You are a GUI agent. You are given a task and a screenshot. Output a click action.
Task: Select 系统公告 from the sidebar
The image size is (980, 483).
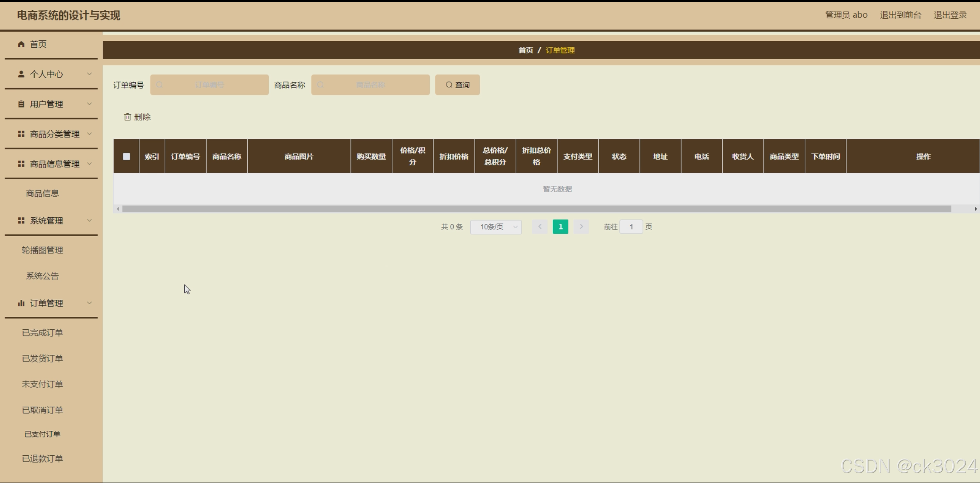tap(42, 276)
